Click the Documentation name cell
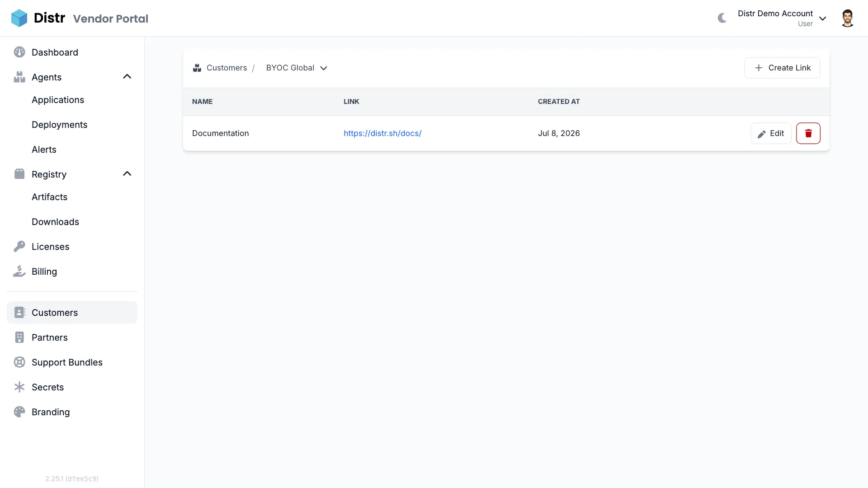 click(x=221, y=133)
